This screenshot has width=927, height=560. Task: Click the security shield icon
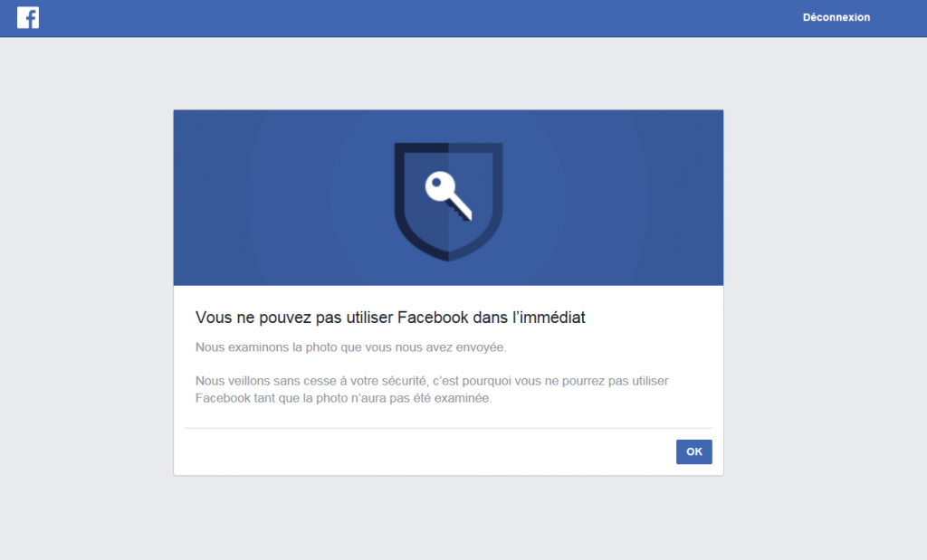click(448, 202)
